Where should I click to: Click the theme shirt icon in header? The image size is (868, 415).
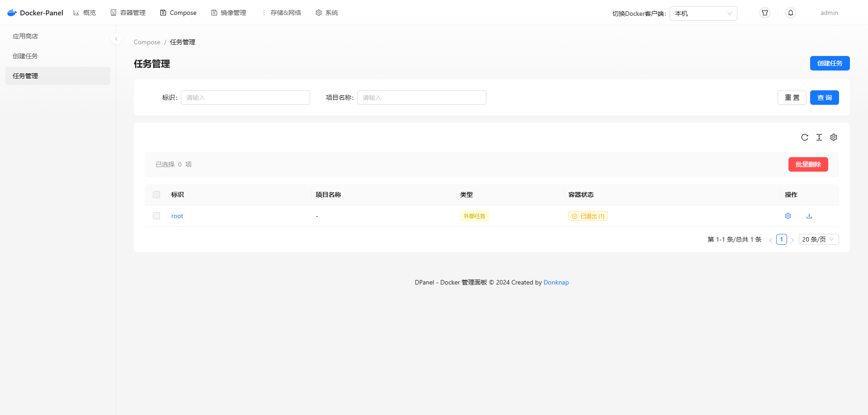tap(765, 13)
